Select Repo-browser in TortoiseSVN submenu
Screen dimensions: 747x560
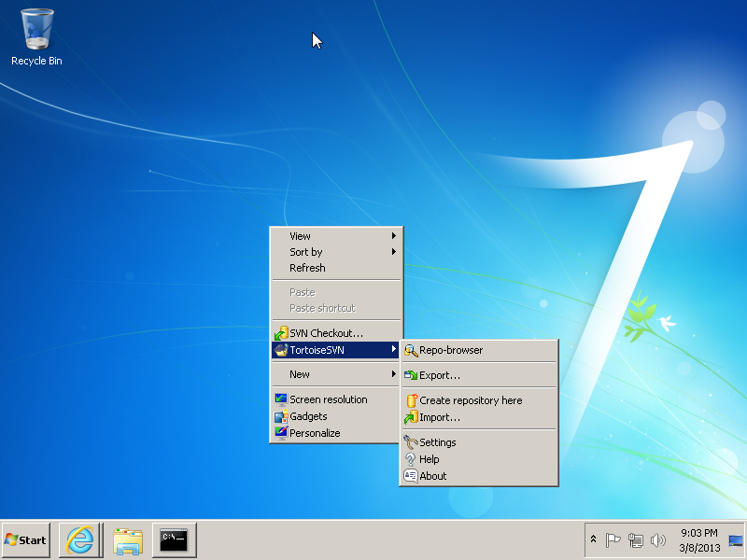coord(479,351)
